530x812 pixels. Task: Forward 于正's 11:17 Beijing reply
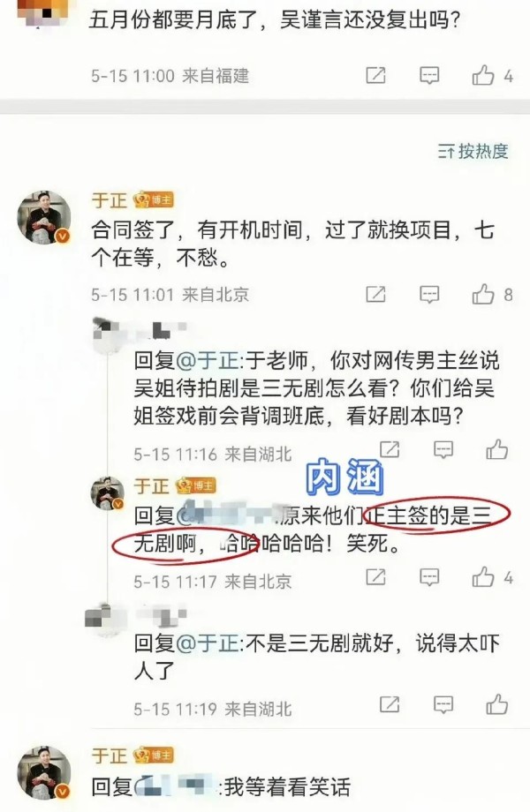pos(375,576)
